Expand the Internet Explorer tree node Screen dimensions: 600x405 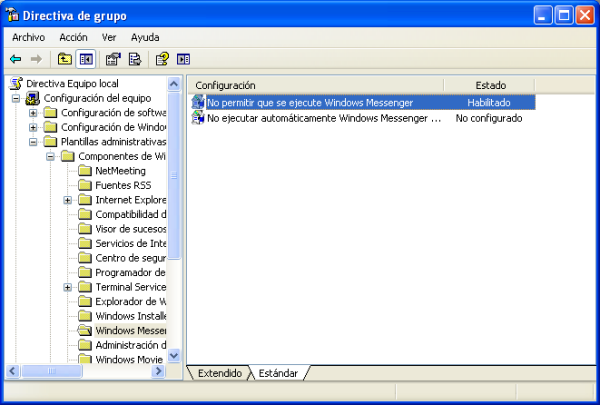point(67,200)
